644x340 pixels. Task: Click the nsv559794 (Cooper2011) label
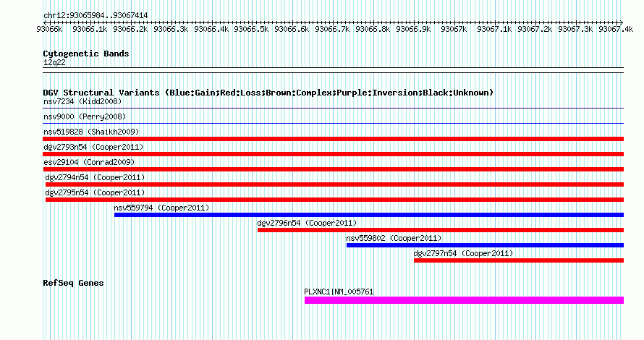point(161,208)
